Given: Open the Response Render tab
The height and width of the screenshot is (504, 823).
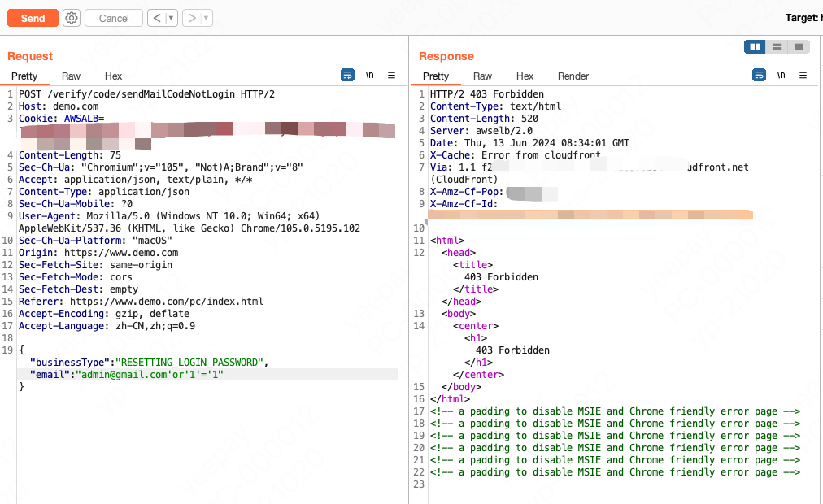Looking at the screenshot, I should 573,76.
